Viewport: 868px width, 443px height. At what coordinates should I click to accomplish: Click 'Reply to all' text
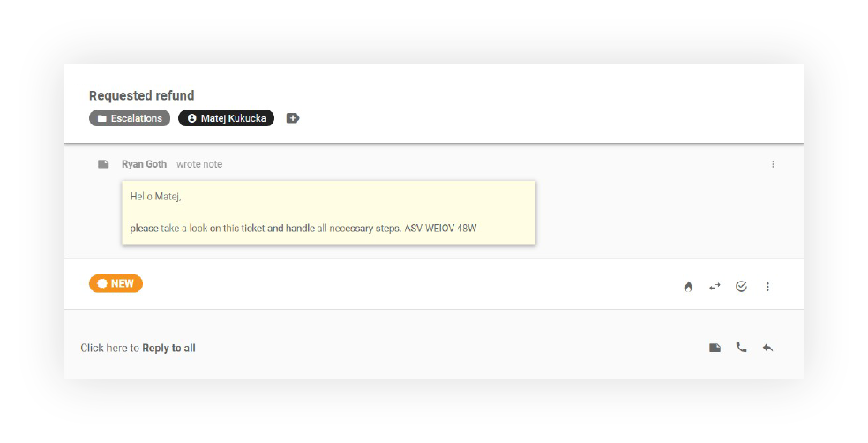168,349
